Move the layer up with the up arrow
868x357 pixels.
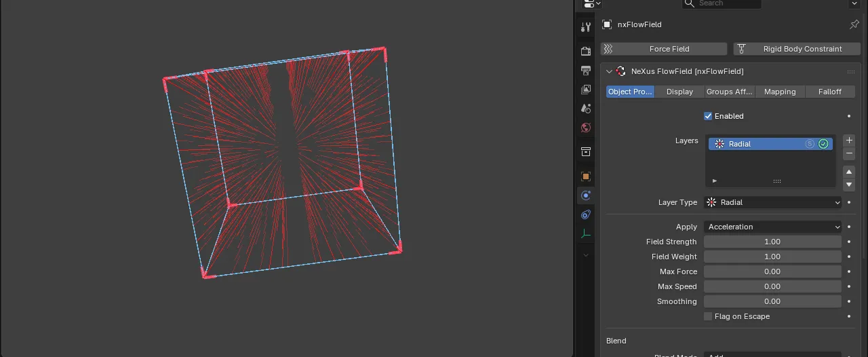click(x=849, y=172)
